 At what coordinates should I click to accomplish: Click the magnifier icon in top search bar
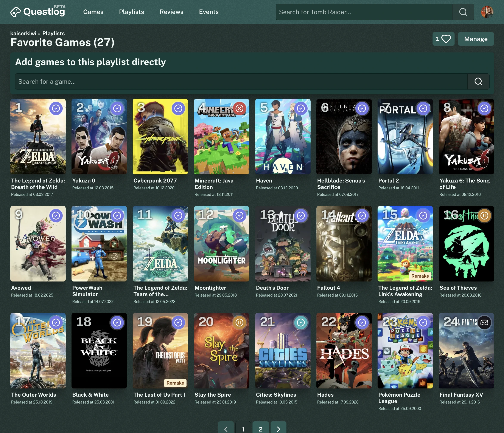tap(463, 12)
